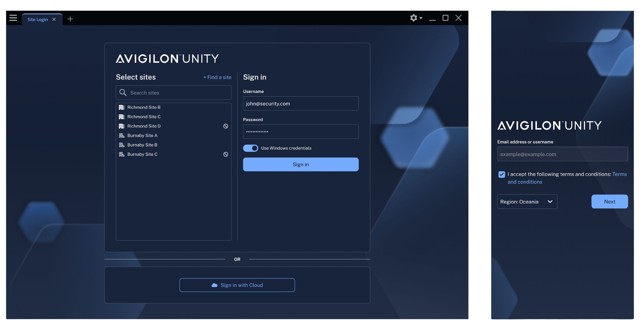The width and height of the screenshot is (644, 330).
Task: Select Richmond Site D in the list
Action: (174, 126)
